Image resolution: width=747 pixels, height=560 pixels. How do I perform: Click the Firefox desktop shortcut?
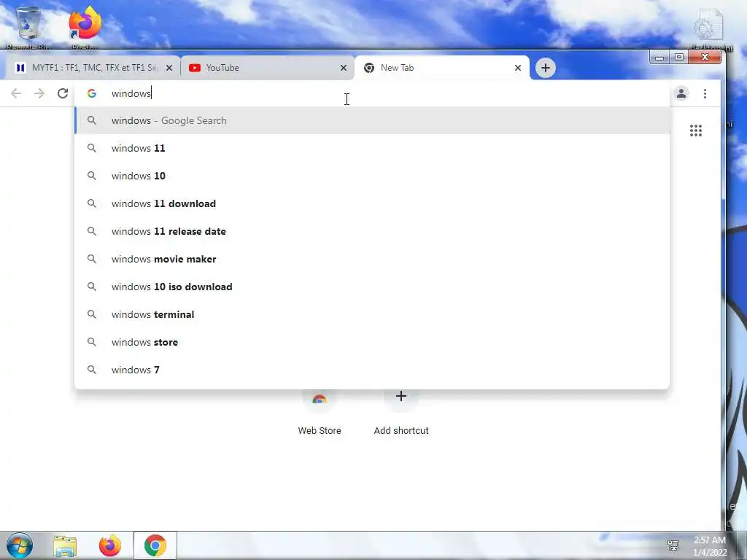85,28
